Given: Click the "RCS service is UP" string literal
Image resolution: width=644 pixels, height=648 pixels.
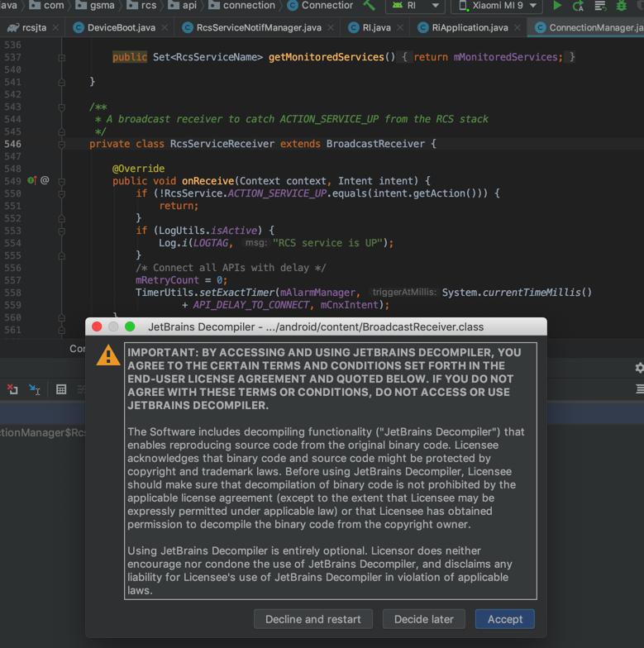Looking at the screenshot, I should 327,243.
